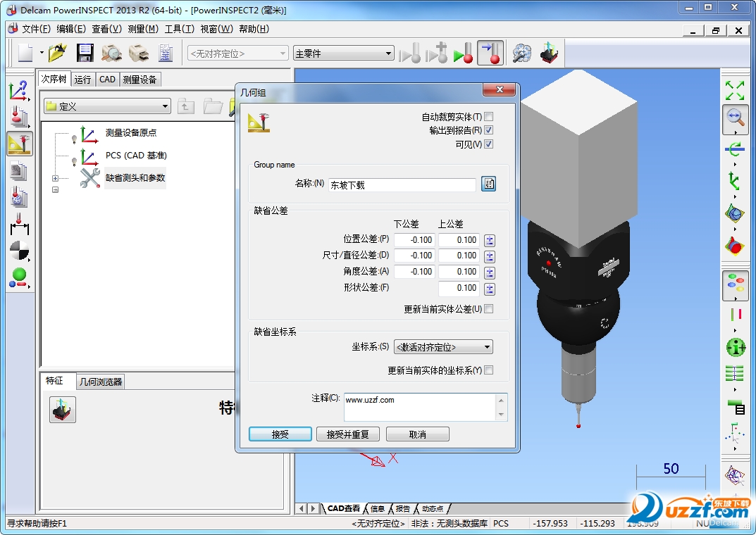This screenshot has height=535, width=756.
Task: Click the dimension distance tool icon
Action: (19, 225)
